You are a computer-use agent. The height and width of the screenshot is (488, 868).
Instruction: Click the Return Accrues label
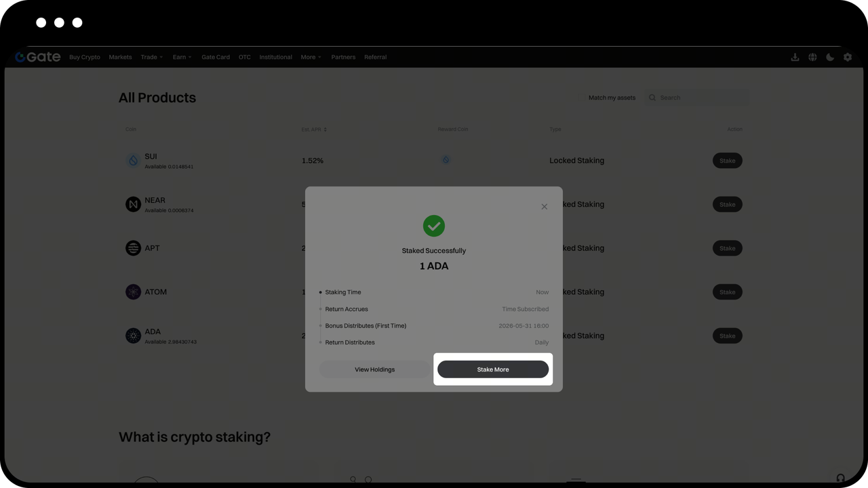[347, 309]
